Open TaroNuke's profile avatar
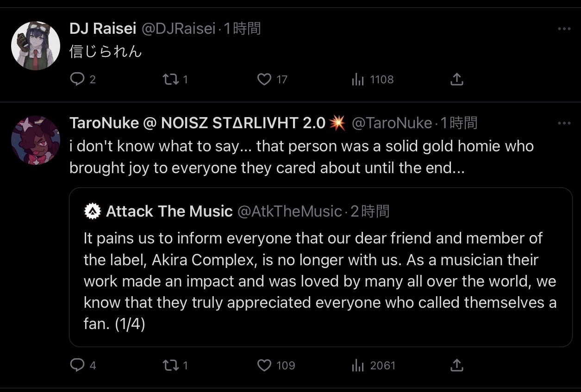Viewport: 581px width, 392px height. 36,140
